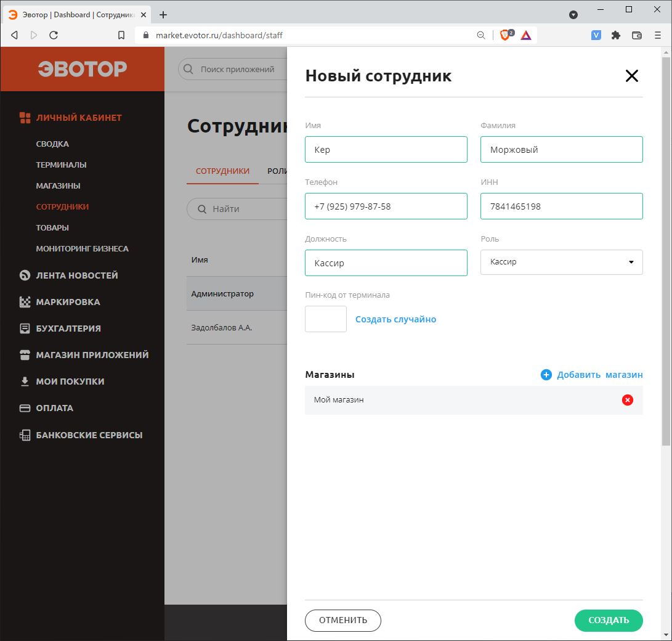
Task: Open Банковские сервисы section
Action: [x=25, y=435]
